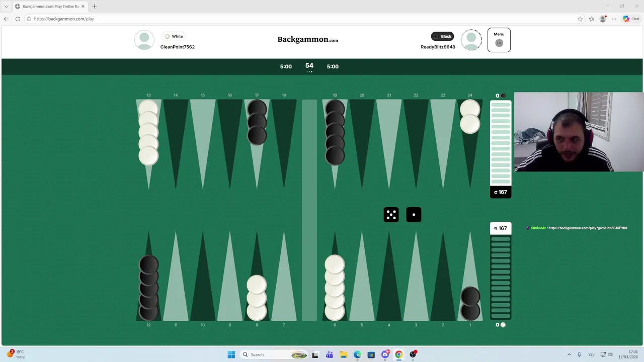644x362 pixels.
Task: Open Google Chrome from taskbar
Action: pos(398,354)
